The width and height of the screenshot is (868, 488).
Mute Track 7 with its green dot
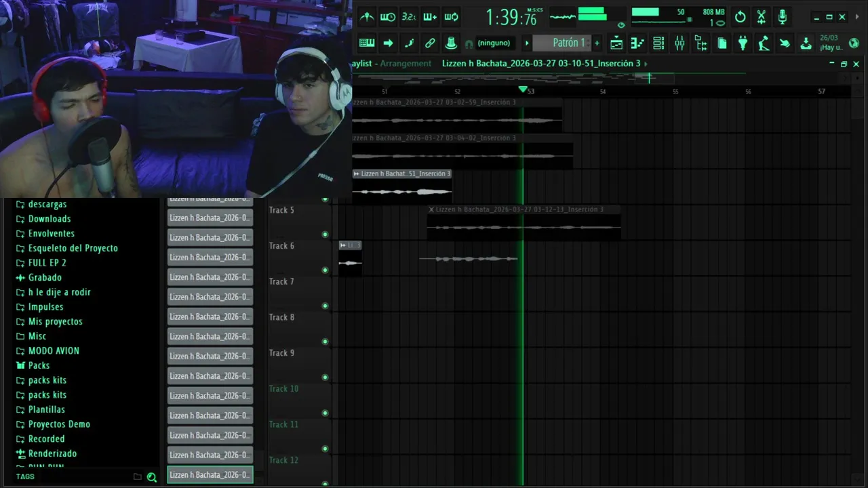pos(325,306)
